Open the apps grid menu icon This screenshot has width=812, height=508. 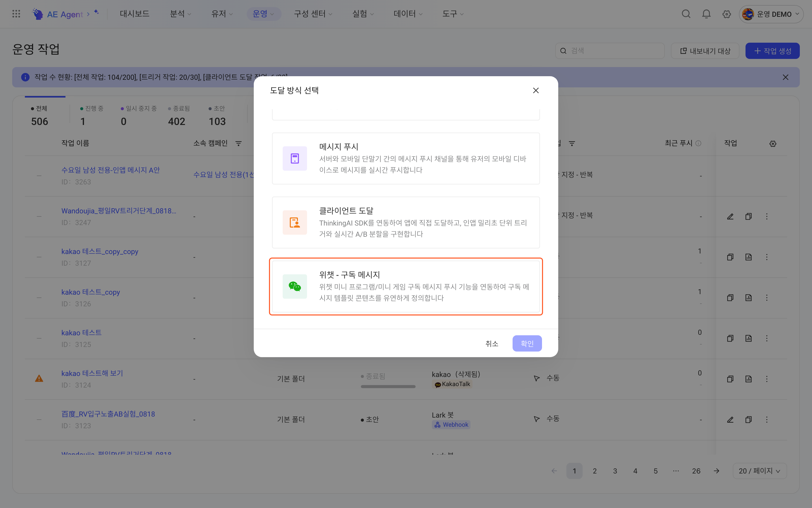tap(16, 14)
